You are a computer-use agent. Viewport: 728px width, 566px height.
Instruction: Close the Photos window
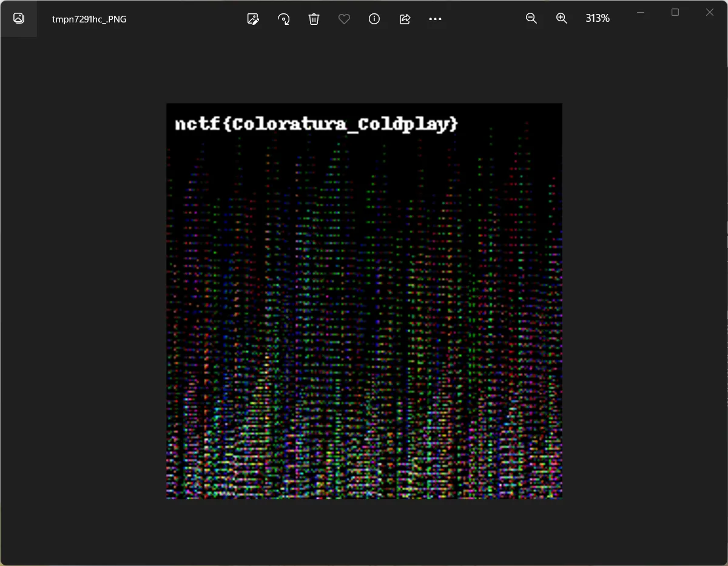pyautogui.click(x=710, y=12)
